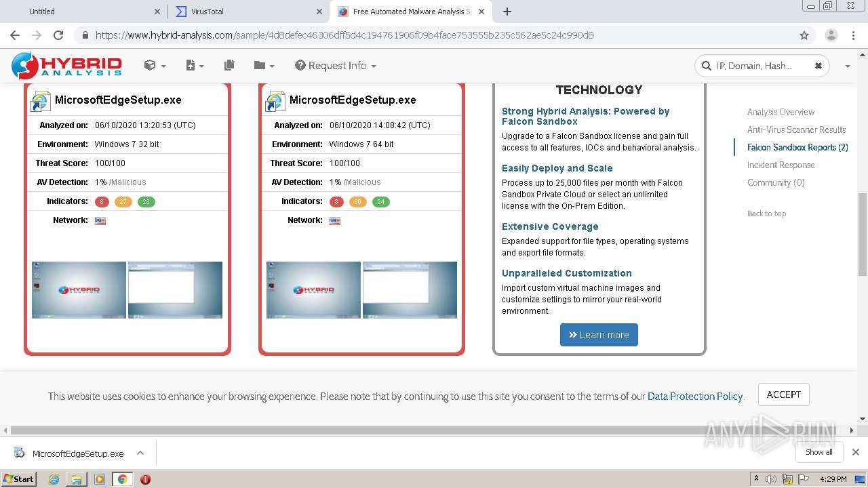Select Falcon Sandbox Reports (2) in sidebar

(x=797, y=148)
